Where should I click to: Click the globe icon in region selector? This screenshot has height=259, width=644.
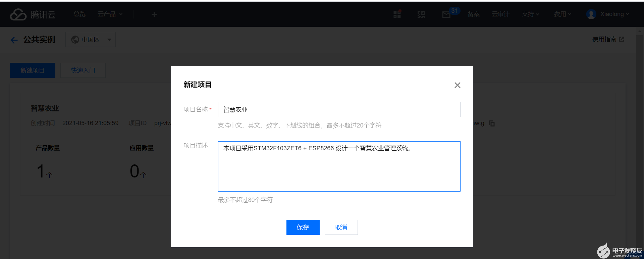pos(75,40)
